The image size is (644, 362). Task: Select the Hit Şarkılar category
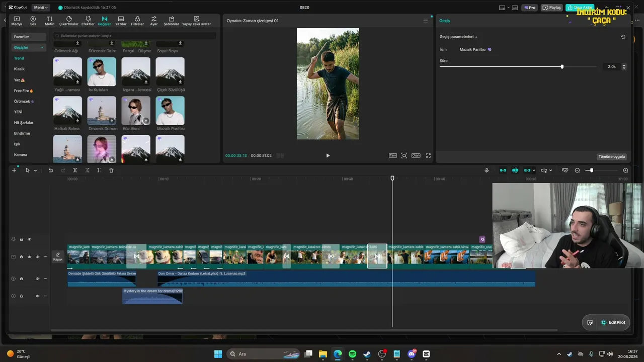(x=24, y=123)
